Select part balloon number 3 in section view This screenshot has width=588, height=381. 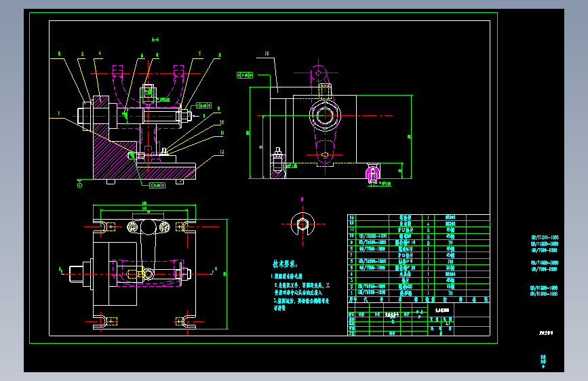pyautogui.click(x=83, y=54)
